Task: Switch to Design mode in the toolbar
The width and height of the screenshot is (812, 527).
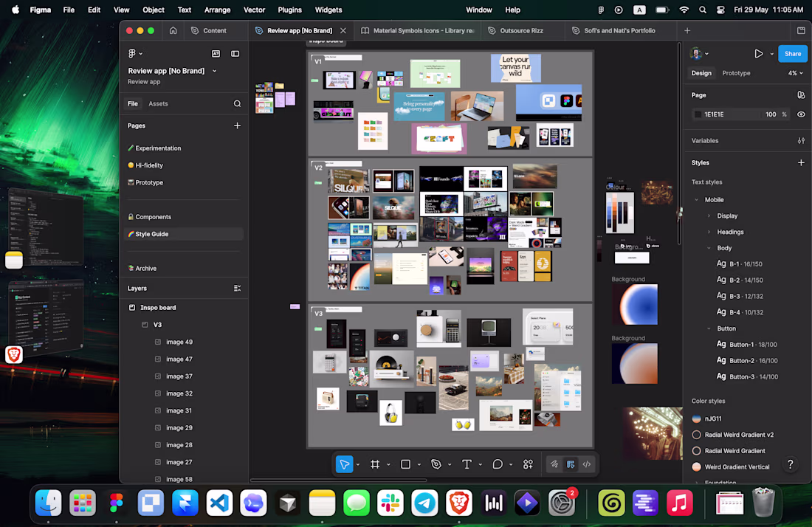Action: [570, 464]
